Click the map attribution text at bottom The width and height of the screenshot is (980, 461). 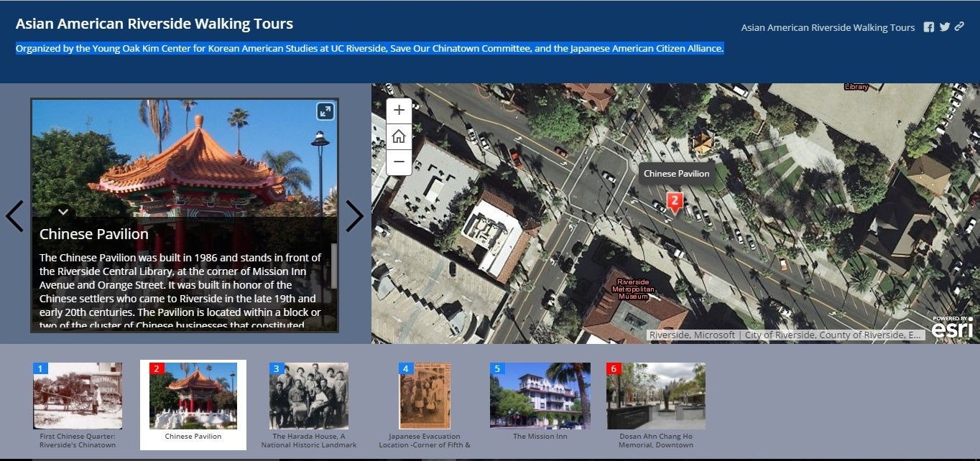[x=783, y=335]
